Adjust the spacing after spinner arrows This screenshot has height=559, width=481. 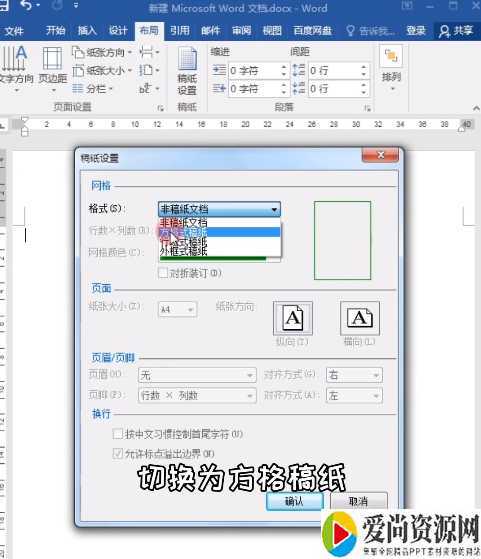[x=364, y=88]
